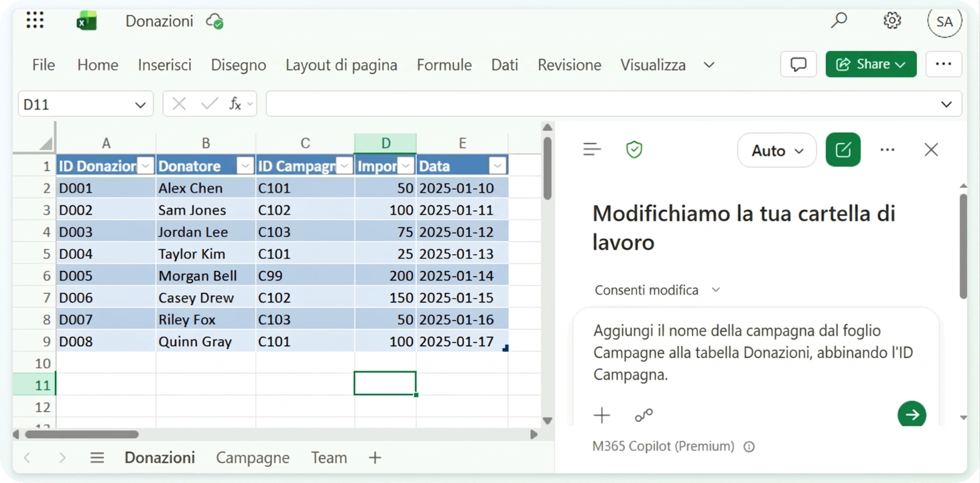Click the Excel logo icon

coord(86,21)
